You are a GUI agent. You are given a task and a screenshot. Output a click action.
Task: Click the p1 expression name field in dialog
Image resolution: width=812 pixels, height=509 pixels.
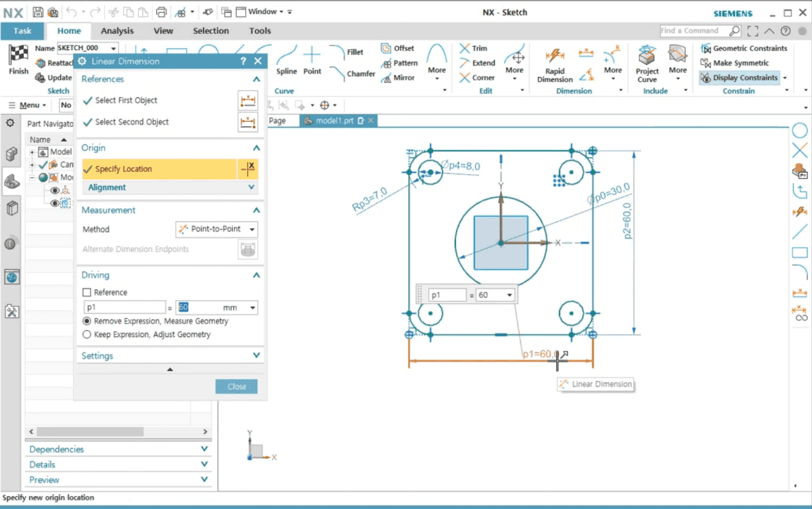click(125, 308)
